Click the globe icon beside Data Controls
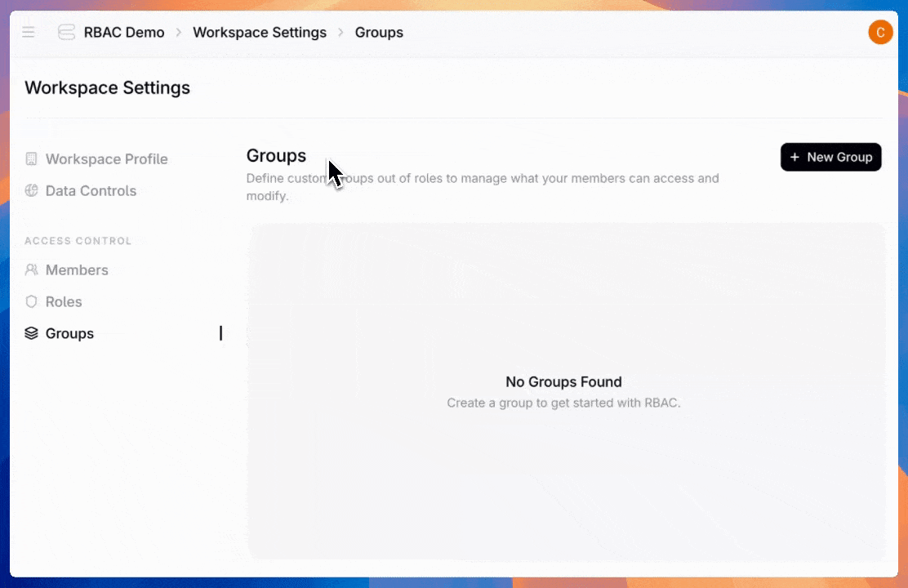 pyautogui.click(x=32, y=191)
